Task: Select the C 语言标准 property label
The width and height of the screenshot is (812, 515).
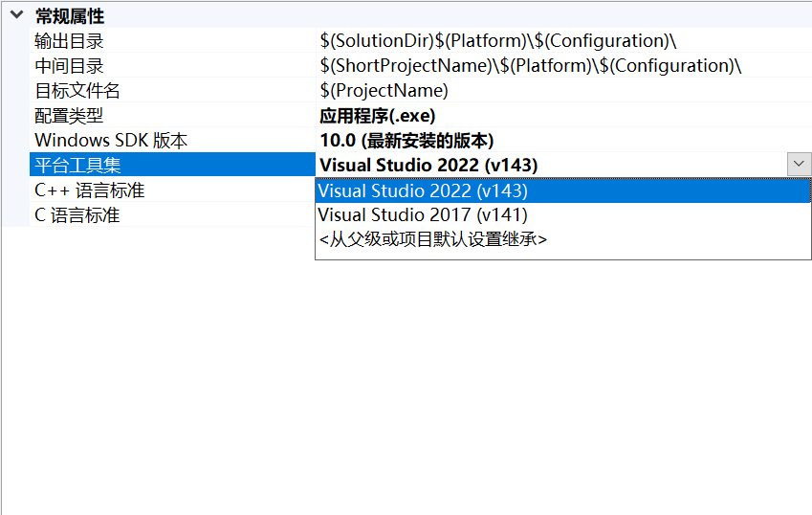Action: [77, 214]
